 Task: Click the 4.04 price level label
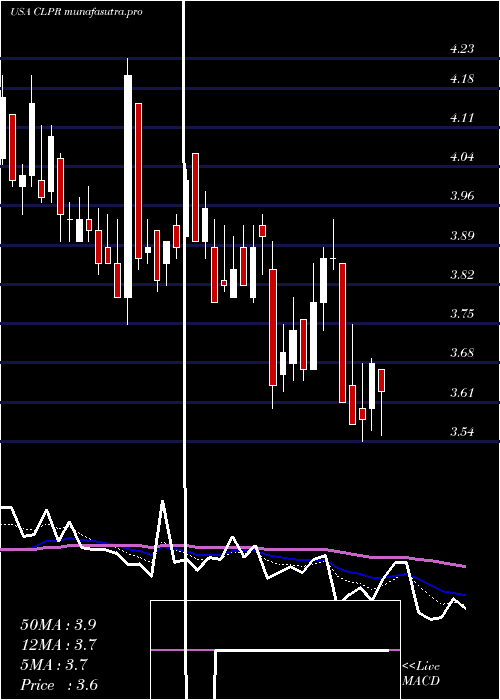tap(462, 157)
